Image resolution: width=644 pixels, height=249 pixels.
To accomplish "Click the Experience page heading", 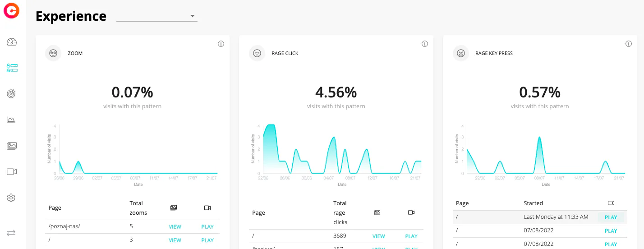I will [71, 16].
